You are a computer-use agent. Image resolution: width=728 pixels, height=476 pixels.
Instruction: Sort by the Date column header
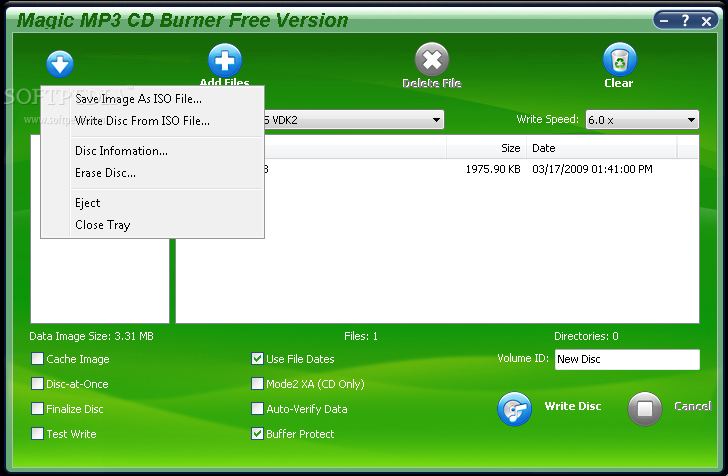(x=601, y=148)
